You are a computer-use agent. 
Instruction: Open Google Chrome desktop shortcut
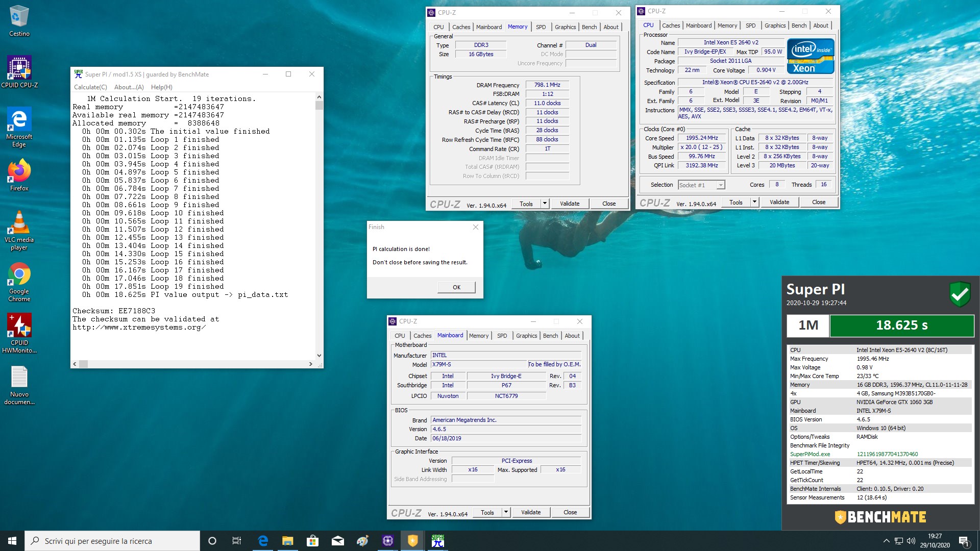pyautogui.click(x=19, y=282)
